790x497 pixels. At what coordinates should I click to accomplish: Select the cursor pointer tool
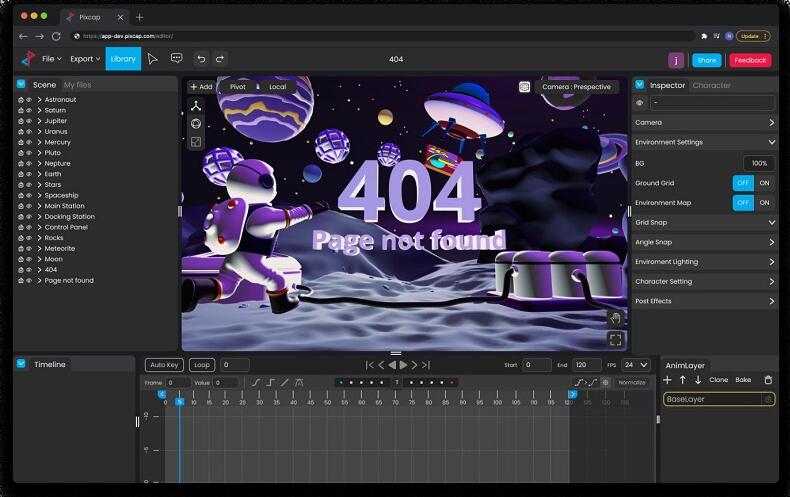pos(152,59)
